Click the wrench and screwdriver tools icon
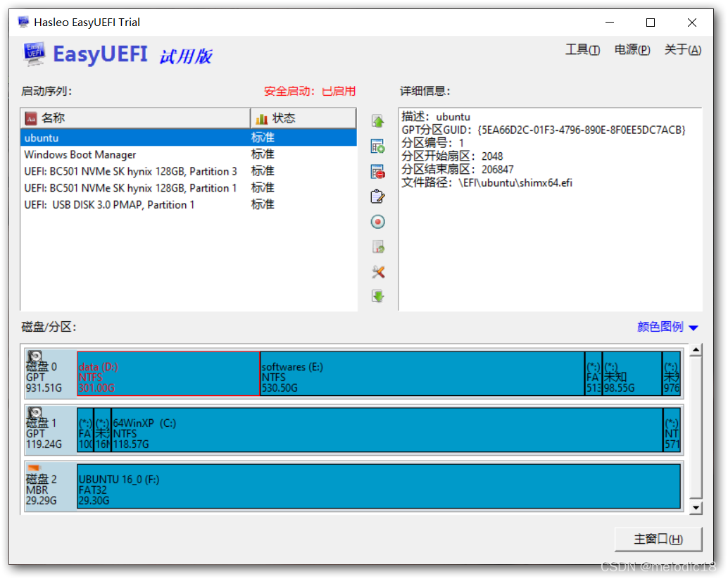The width and height of the screenshot is (728, 579). coord(378,272)
